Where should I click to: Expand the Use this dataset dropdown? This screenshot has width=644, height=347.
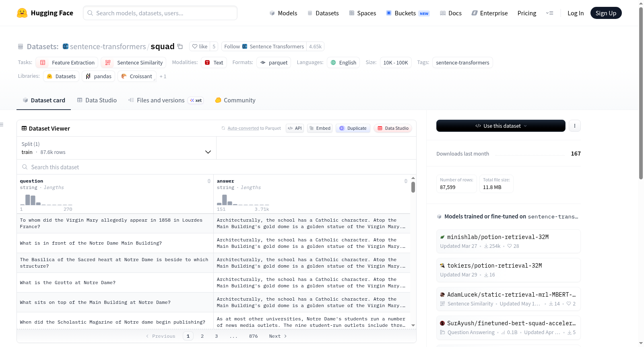pyautogui.click(x=501, y=126)
